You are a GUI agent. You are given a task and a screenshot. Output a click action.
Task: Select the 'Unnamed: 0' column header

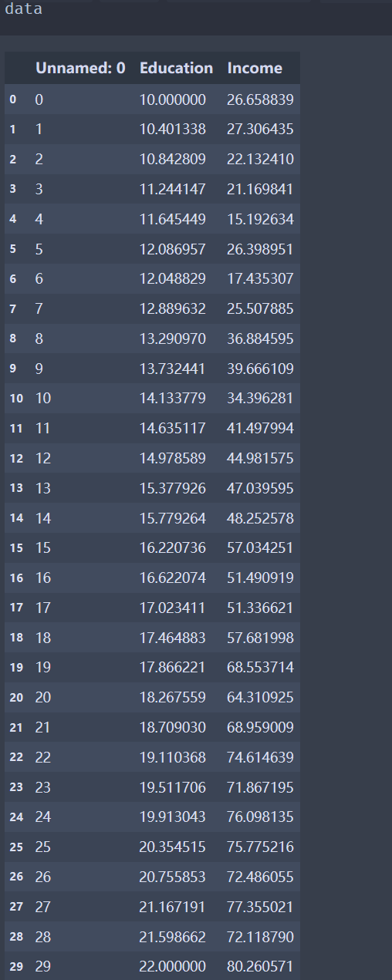(80, 68)
